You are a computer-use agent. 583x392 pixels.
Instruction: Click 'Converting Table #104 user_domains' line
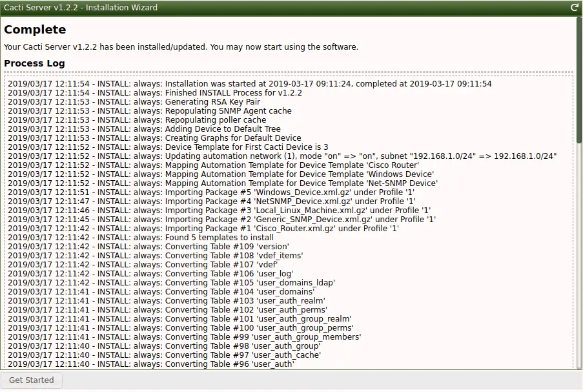pos(161,292)
